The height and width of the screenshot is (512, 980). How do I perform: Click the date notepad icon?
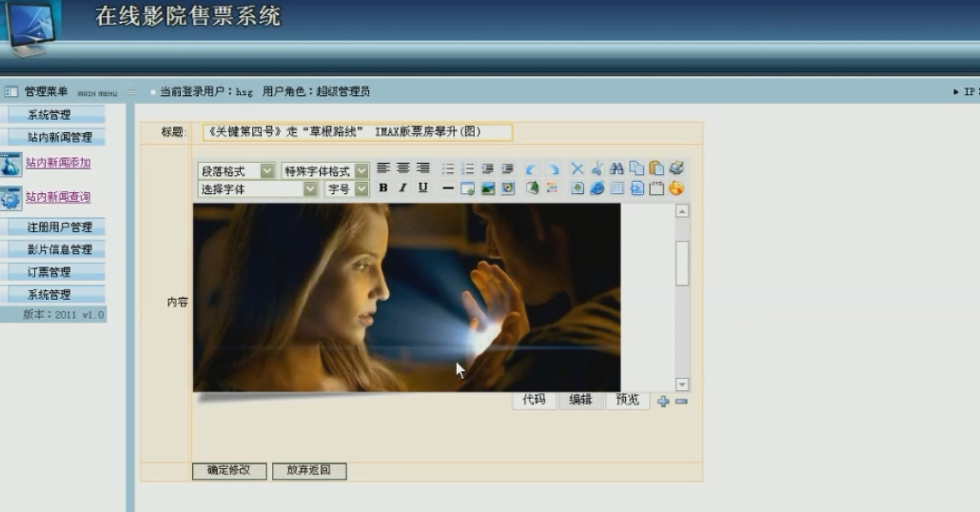coord(657,188)
